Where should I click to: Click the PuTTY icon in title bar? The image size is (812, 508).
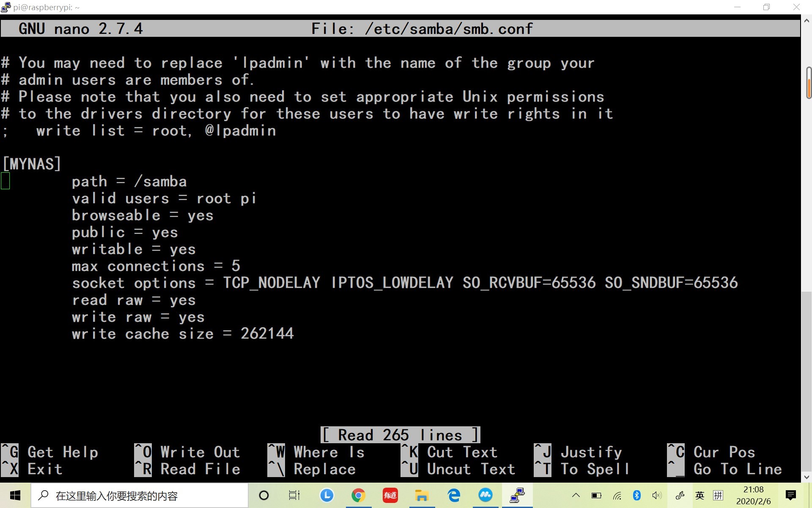coord(6,7)
